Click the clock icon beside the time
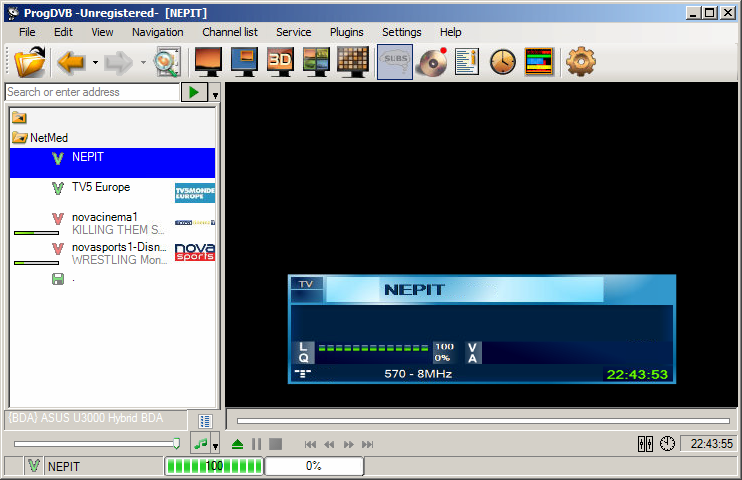742x480 pixels. 667,444
